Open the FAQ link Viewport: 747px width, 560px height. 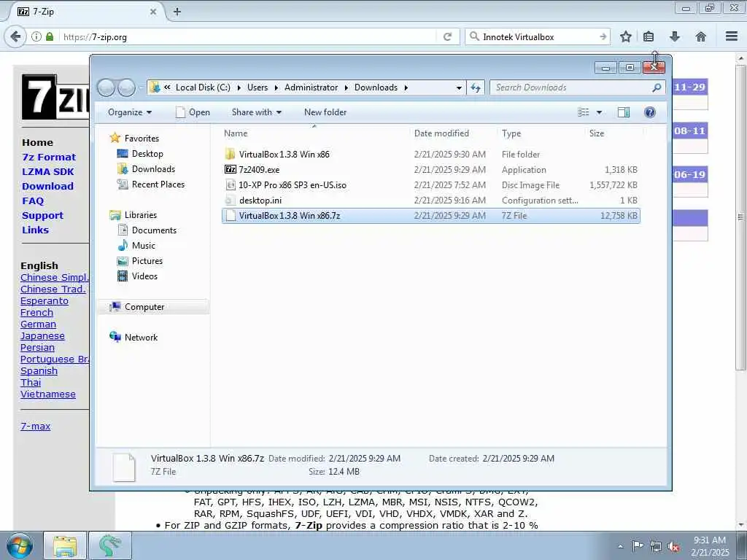33,201
